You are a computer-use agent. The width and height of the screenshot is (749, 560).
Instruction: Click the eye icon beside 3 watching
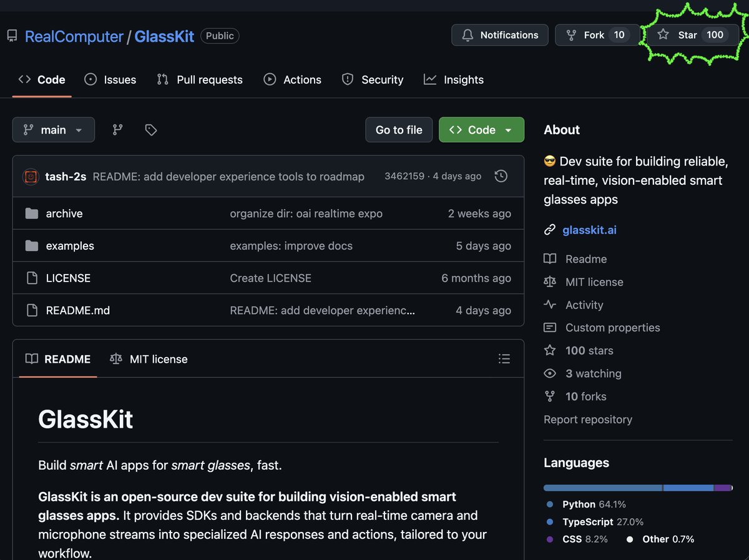coord(550,373)
